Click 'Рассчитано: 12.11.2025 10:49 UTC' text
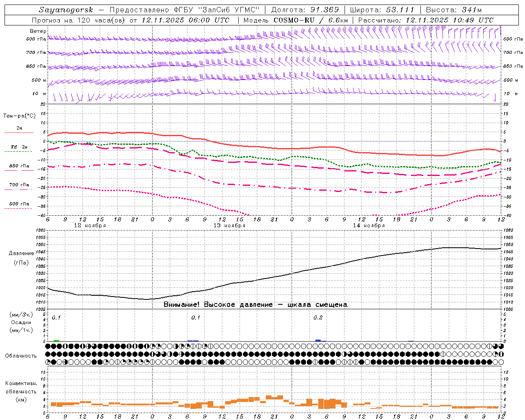Viewport: 525px width, 420px height. [x=426, y=20]
